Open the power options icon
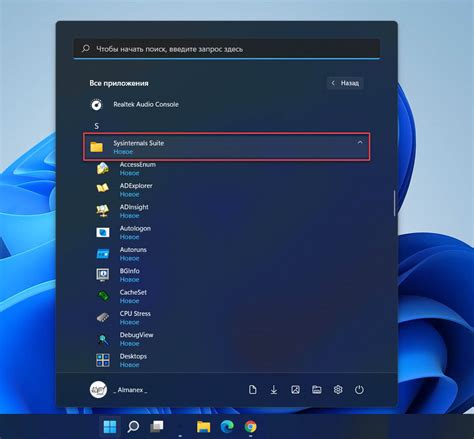474x439 pixels. click(359, 390)
